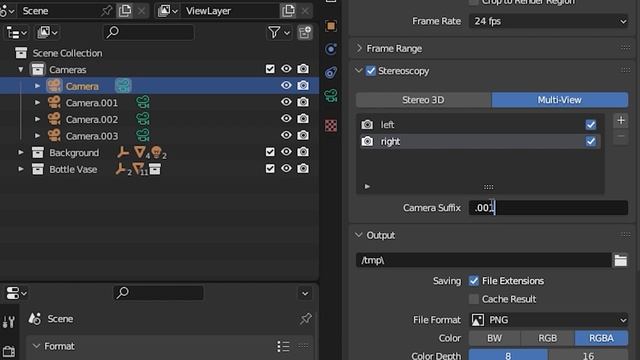This screenshot has height=360, width=640.
Task: Add new ViewLayer with copy icon
Action: point(288,11)
